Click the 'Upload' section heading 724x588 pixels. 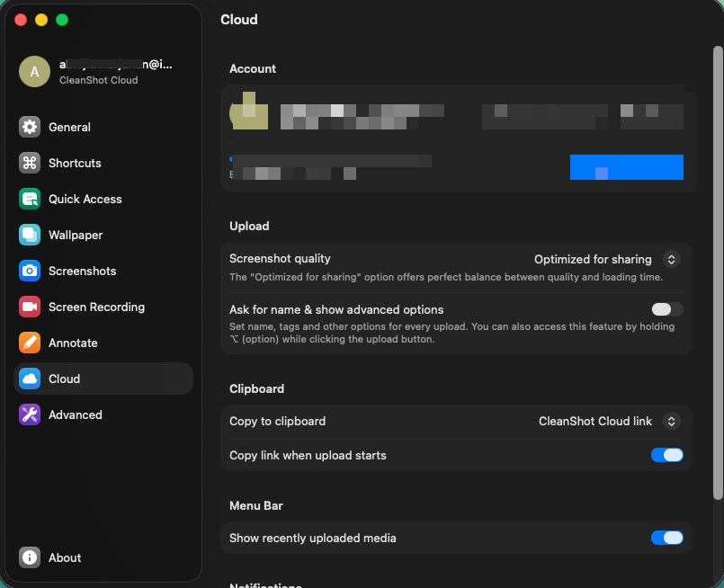[x=249, y=227]
